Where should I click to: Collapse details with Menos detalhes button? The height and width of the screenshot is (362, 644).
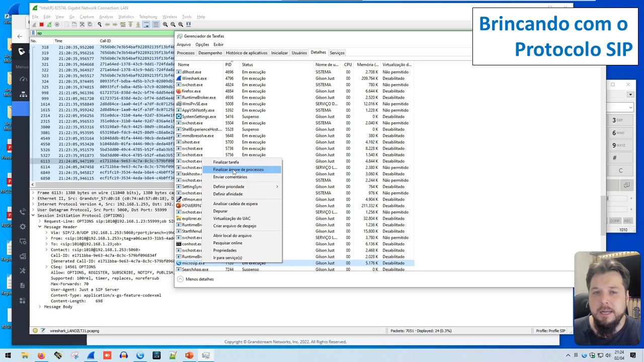click(x=196, y=279)
